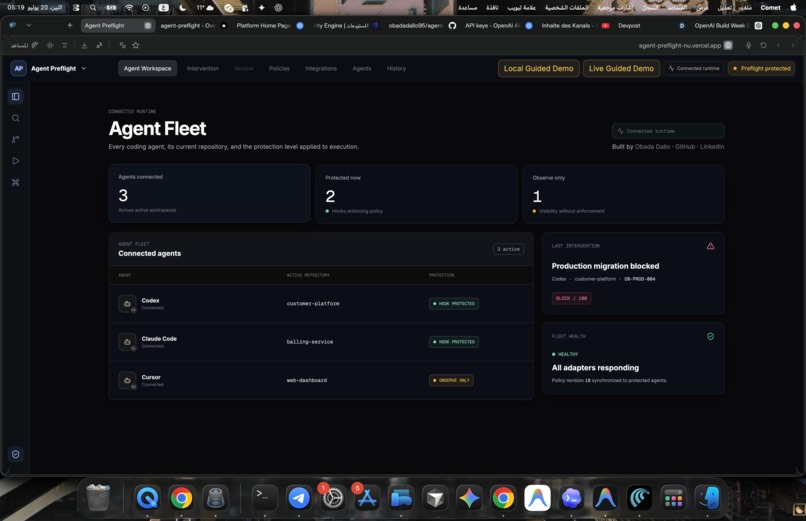Open System Settings in the dock
The width and height of the screenshot is (806, 521).
click(x=333, y=498)
